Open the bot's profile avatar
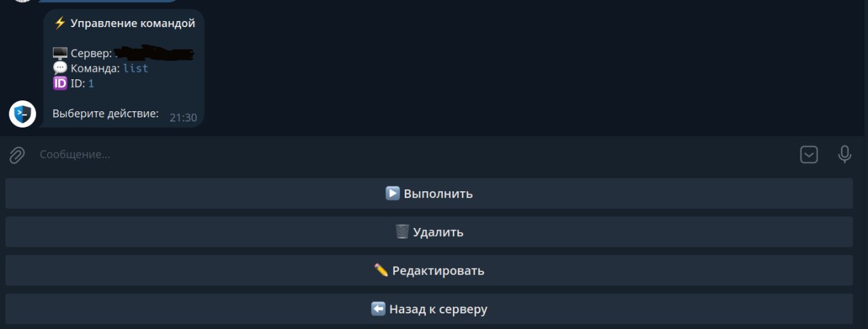868x329 pixels. pyautogui.click(x=22, y=113)
